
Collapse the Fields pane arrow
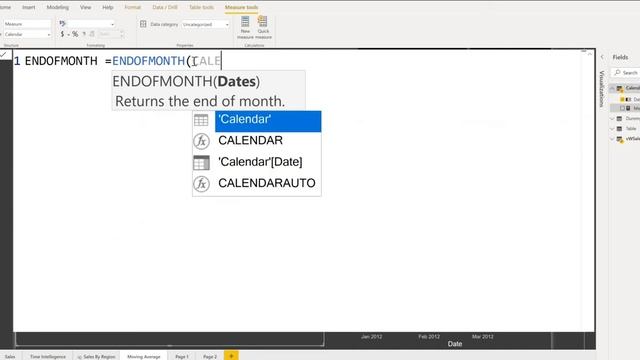point(602,57)
